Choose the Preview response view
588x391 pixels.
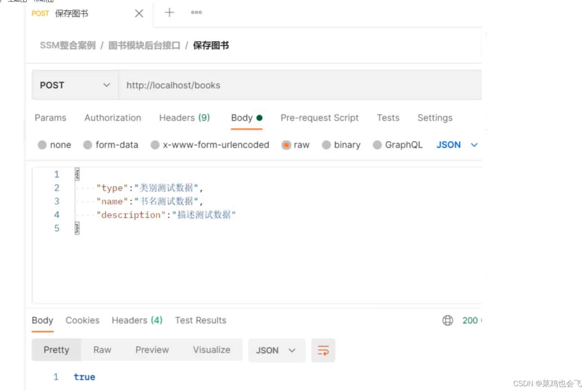click(152, 350)
